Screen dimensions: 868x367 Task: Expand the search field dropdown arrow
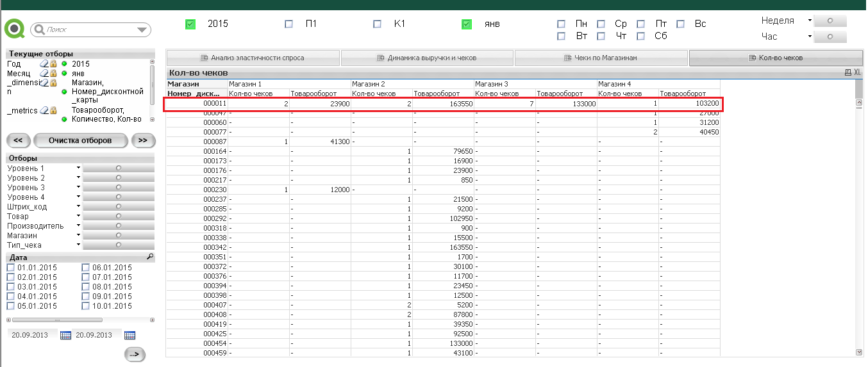tap(142, 30)
